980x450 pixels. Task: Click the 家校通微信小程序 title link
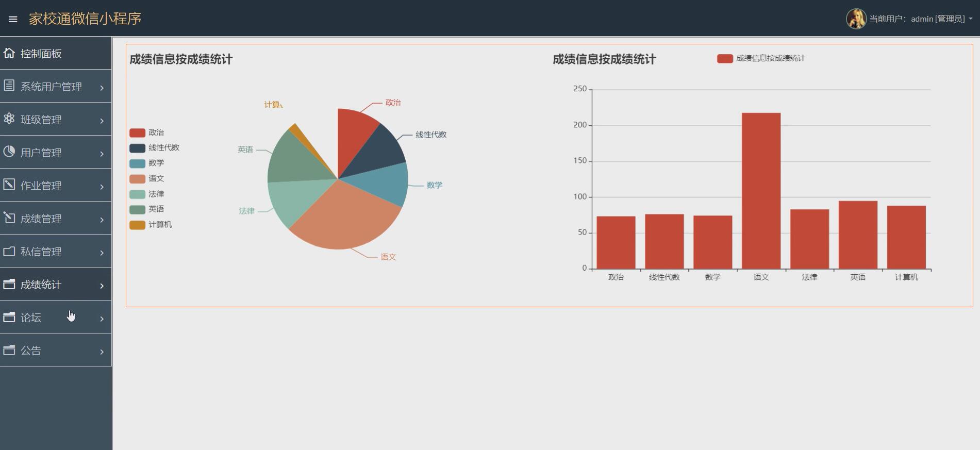(85, 19)
